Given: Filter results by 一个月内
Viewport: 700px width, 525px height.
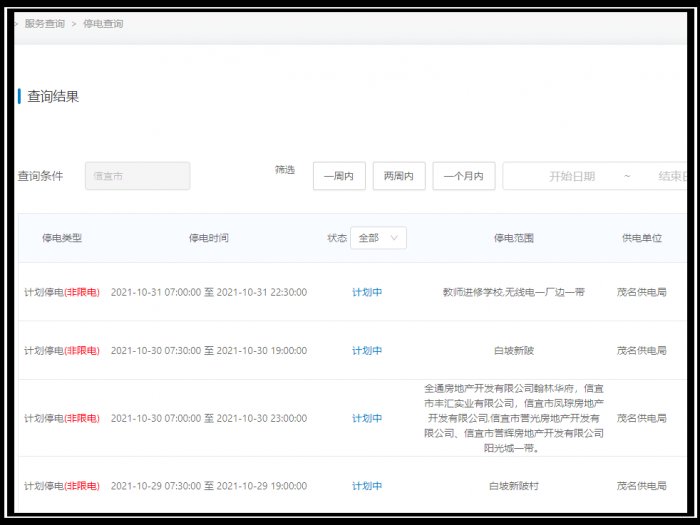Looking at the screenshot, I should click(x=464, y=176).
